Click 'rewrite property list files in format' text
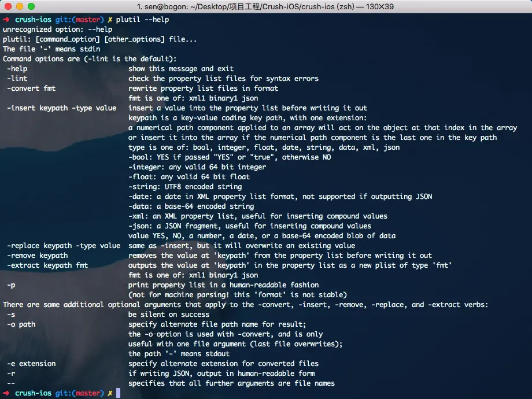532x399 pixels. click(x=203, y=88)
